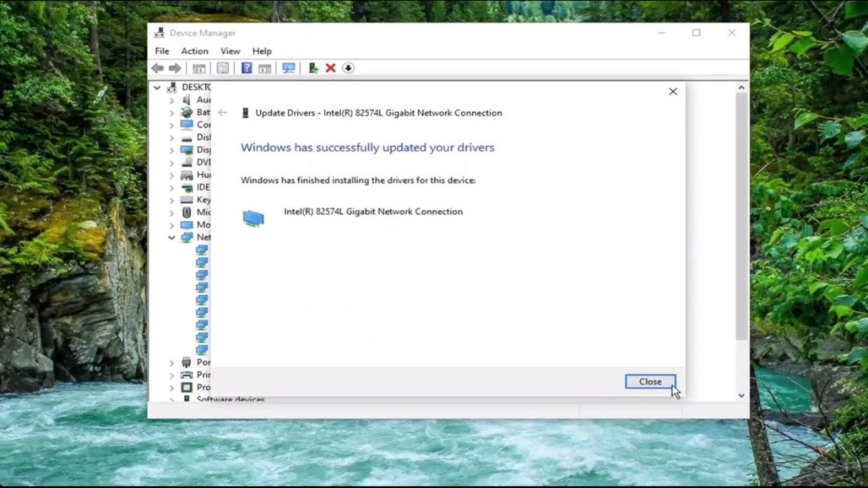The width and height of the screenshot is (868, 488).
Task: Maximize the Device Manager window
Action: point(696,33)
